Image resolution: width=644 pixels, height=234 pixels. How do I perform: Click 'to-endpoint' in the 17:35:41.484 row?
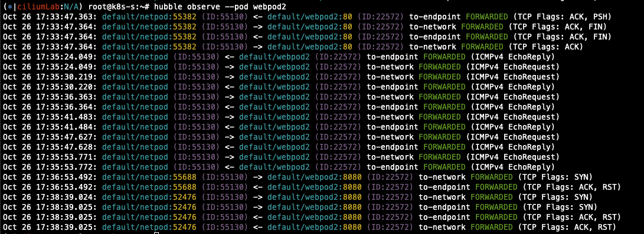coord(392,127)
